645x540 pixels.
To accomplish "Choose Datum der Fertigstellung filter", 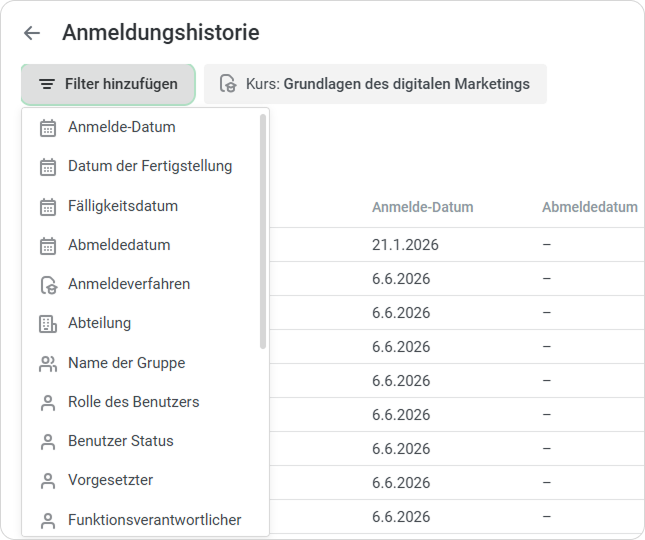I will click(x=142, y=166).
